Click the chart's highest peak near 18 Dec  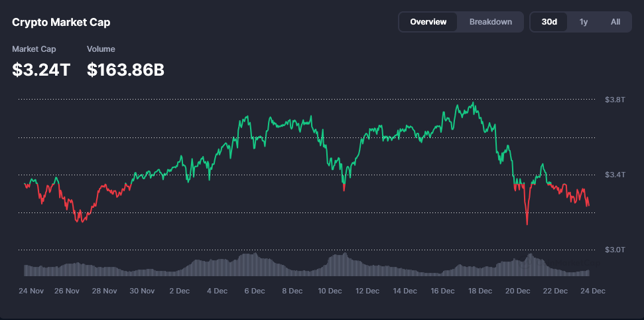coord(474,102)
